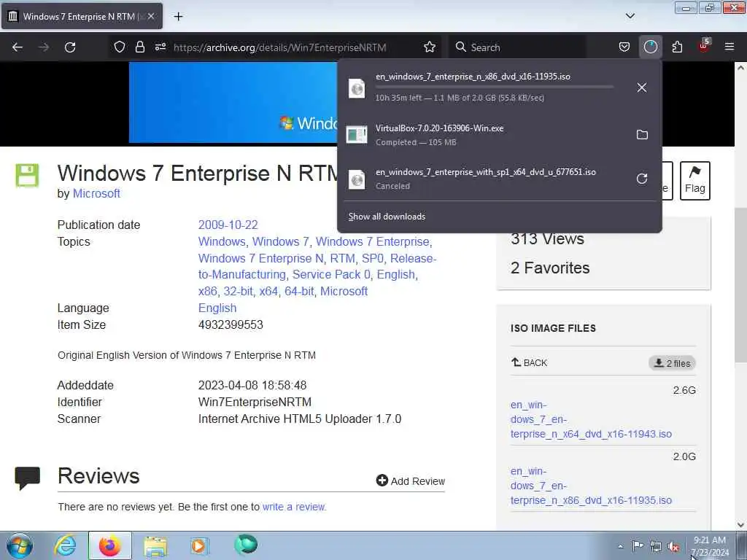Save page to Pocket
This screenshot has width=747, height=560.
(x=624, y=47)
